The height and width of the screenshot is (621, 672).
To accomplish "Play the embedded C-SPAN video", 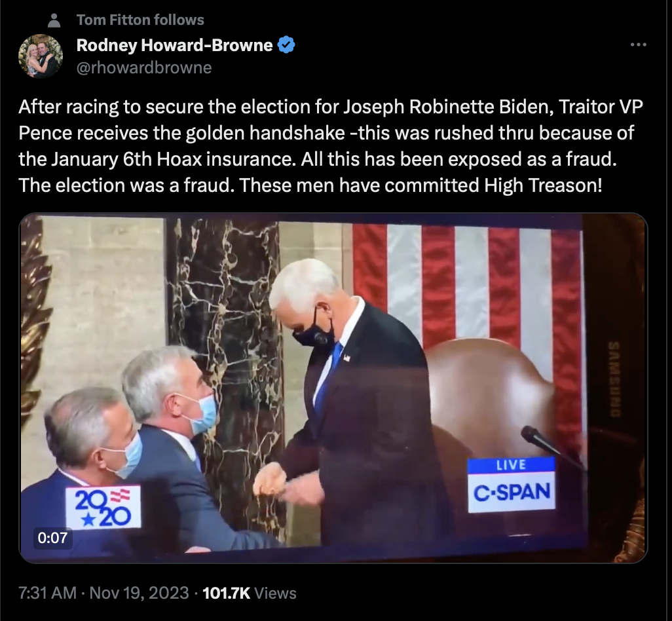I will [x=333, y=388].
